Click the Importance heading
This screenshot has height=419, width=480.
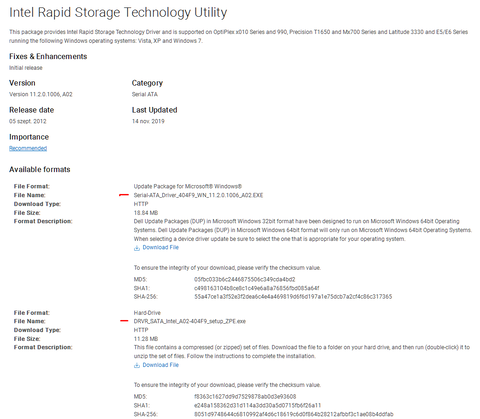29,137
